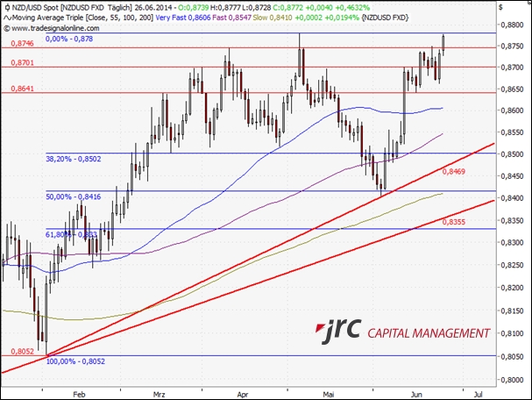Click the 100,00% - 0,8052 Fibonacci label

[75, 361]
